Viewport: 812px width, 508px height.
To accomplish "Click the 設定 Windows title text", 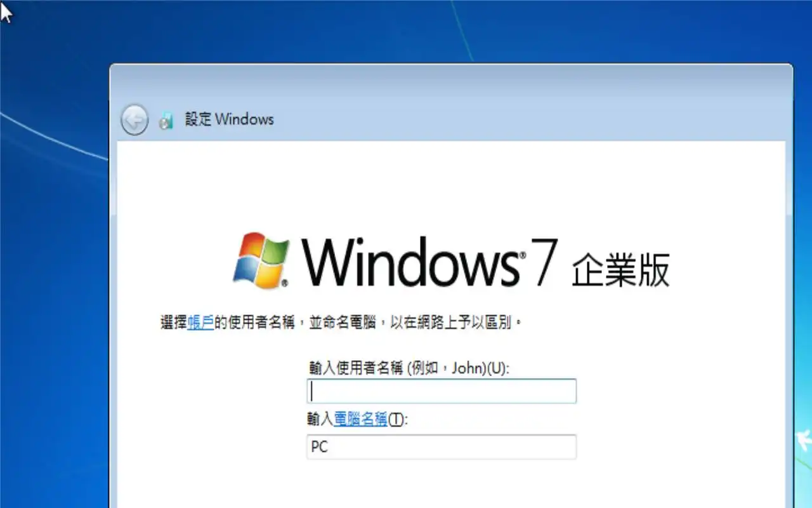I will pos(230,119).
